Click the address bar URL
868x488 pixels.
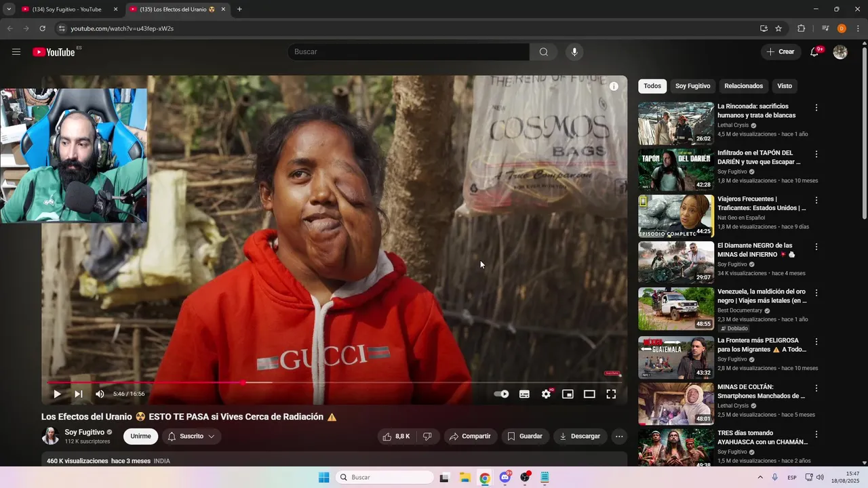(122, 28)
